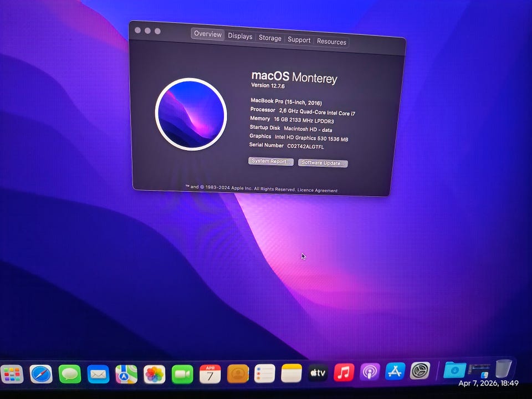Image resolution: width=532 pixels, height=399 pixels.
Task: Click the Software Update... button
Action: pos(323,163)
